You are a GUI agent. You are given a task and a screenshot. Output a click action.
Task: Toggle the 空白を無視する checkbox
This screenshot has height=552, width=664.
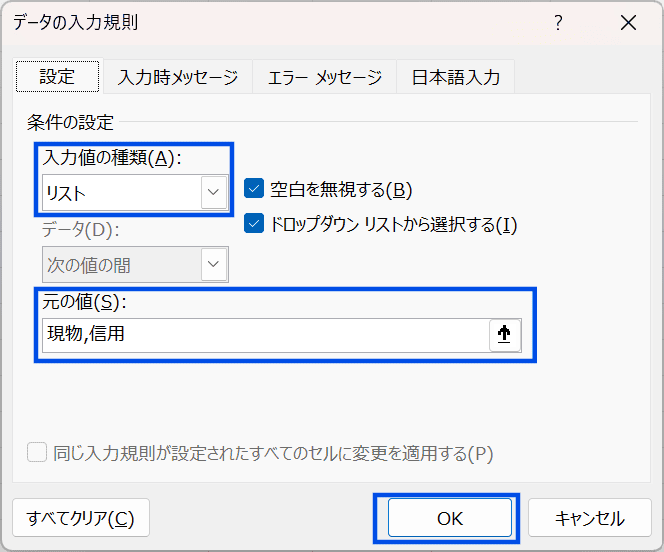coord(254,189)
